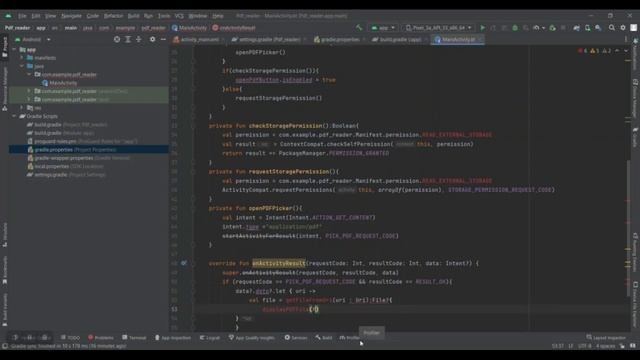Select MainActivity in the project tree

59,83
